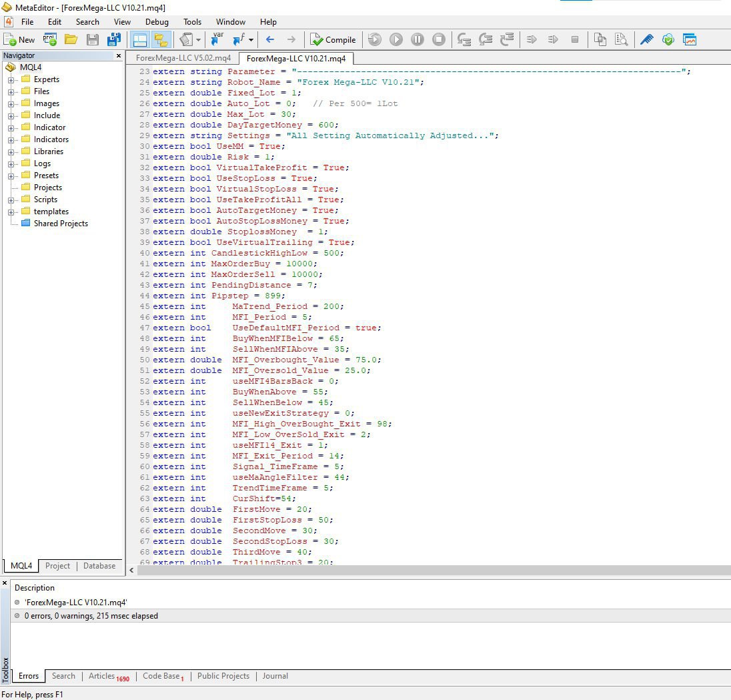This screenshot has height=700, width=731.
Task: Click the open folder icon
Action: [x=71, y=39]
